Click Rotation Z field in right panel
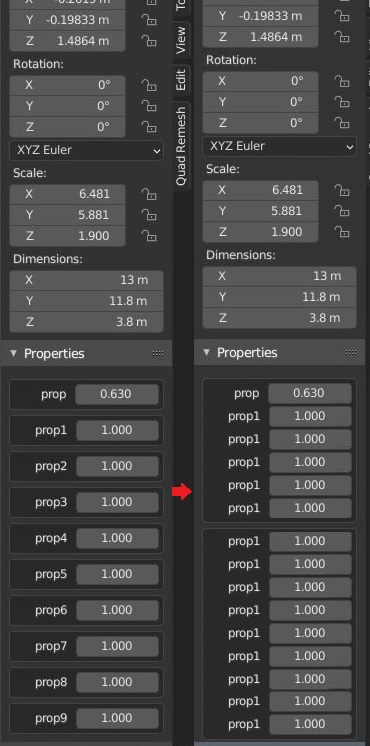The image size is (370, 746). pos(261,123)
